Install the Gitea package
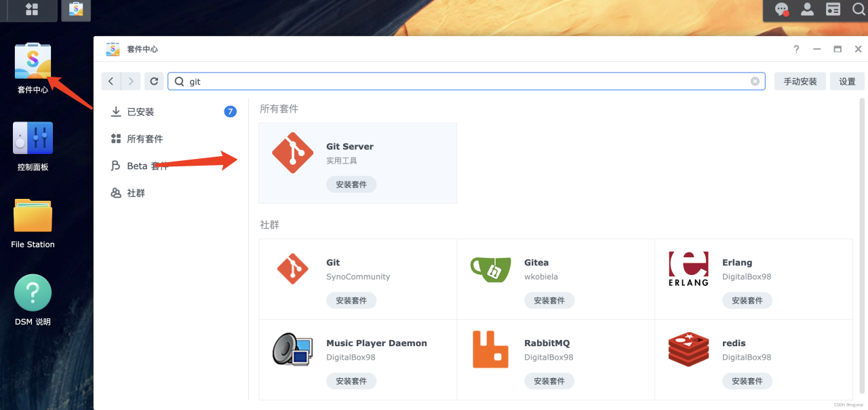This screenshot has height=410, width=868. click(x=549, y=301)
